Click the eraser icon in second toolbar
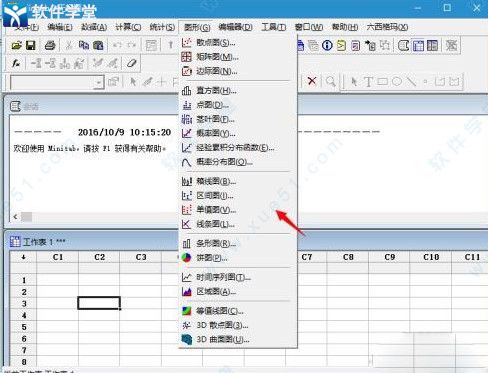Screen dimensions: 488x373 (131, 63)
